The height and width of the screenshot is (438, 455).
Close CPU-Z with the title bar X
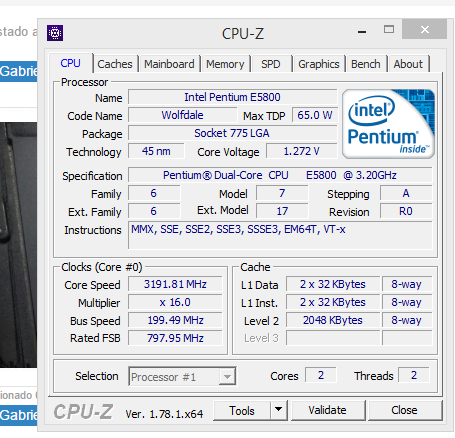pyautogui.click(x=424, y=29)
